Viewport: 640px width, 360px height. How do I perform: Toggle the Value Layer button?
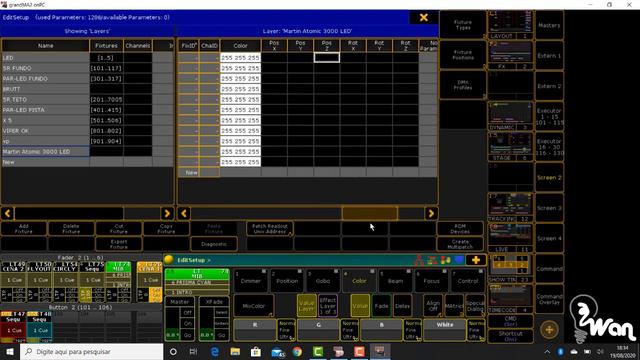pyautogui.click(x=307, y=306)
